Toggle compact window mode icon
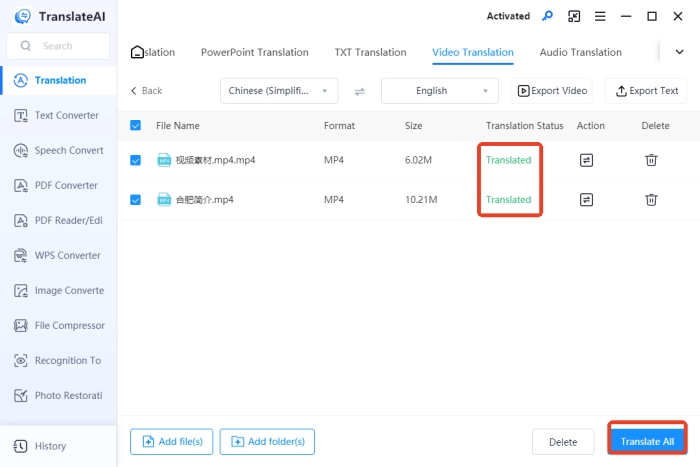Viewport: 700px width, 467px height. pos(574,17)
